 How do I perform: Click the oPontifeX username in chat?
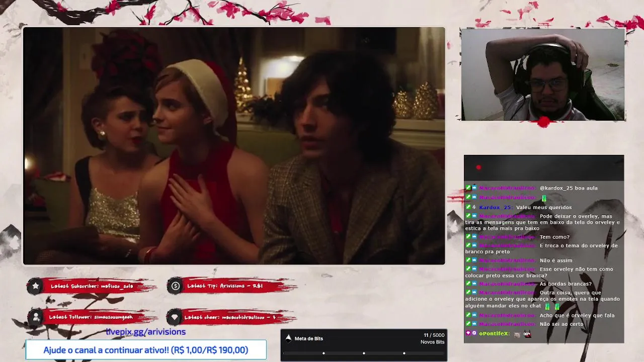click(x=494, y=333)
